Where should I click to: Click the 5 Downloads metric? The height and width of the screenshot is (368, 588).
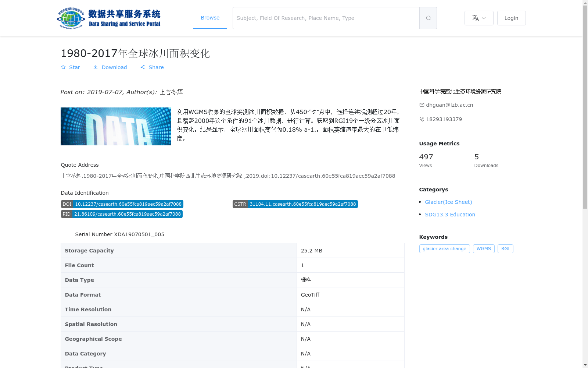(x=486, y=161)
